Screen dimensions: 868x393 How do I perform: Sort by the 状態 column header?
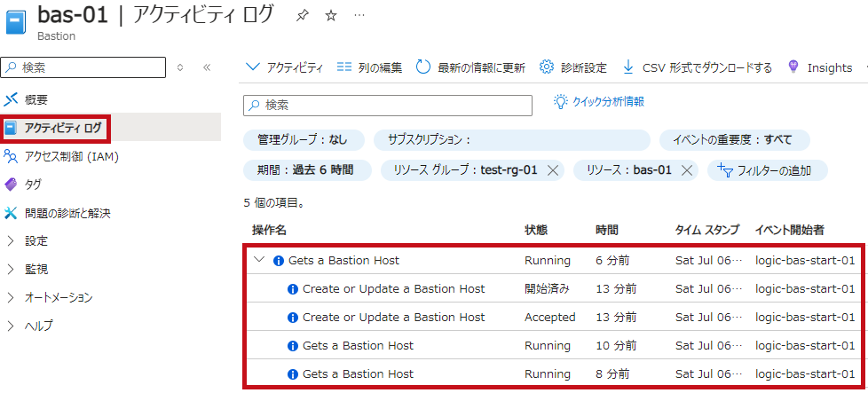tap(536, 231)
